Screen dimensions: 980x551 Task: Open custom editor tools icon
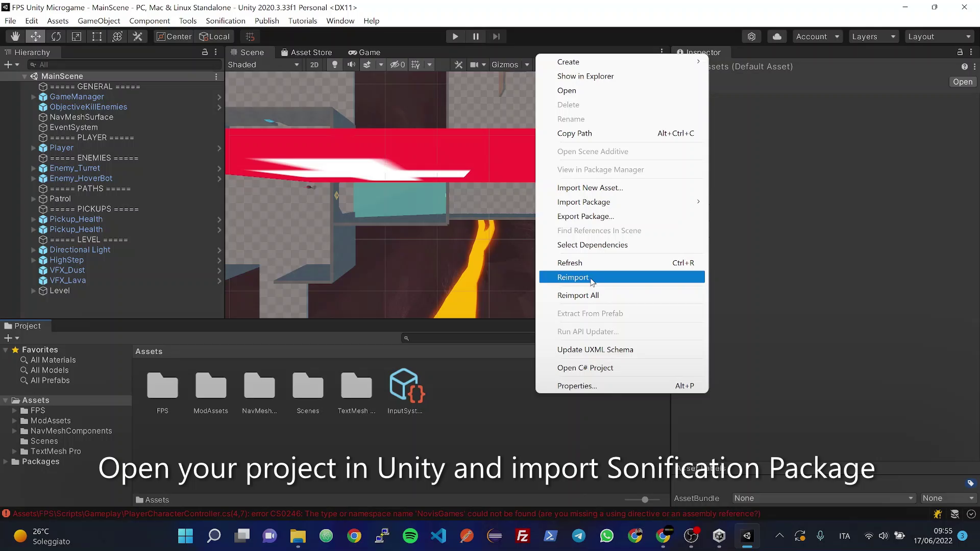[x=138, y=36]
